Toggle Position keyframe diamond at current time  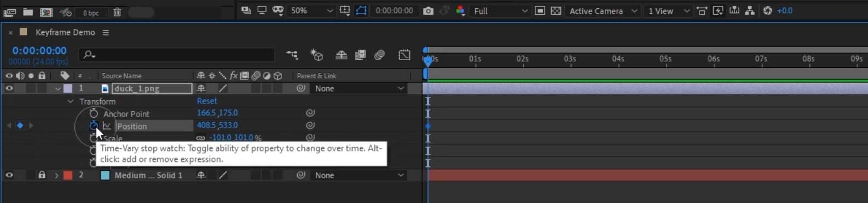pyautogui.click(x=20, y=125)
